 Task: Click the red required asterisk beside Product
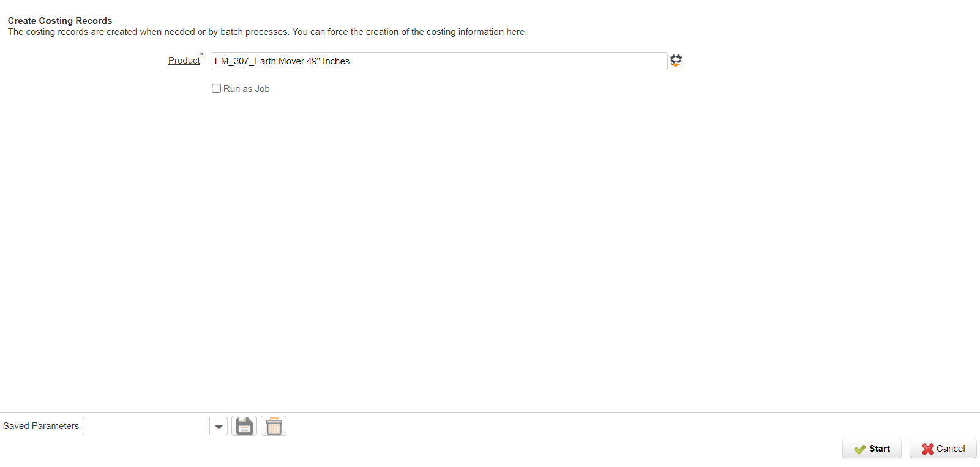201,54
